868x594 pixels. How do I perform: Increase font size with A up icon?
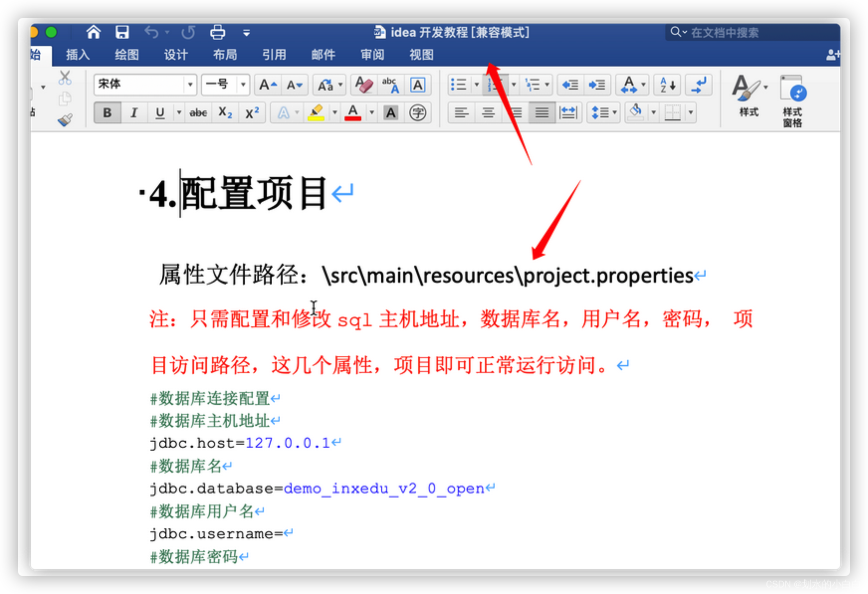point(268,85)
